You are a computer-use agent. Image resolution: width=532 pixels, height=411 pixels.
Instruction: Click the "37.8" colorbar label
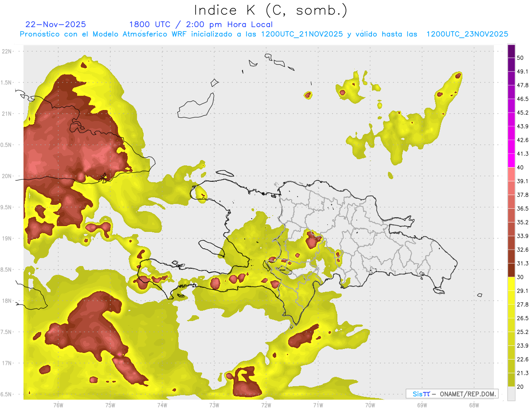(x=523, y=195)
